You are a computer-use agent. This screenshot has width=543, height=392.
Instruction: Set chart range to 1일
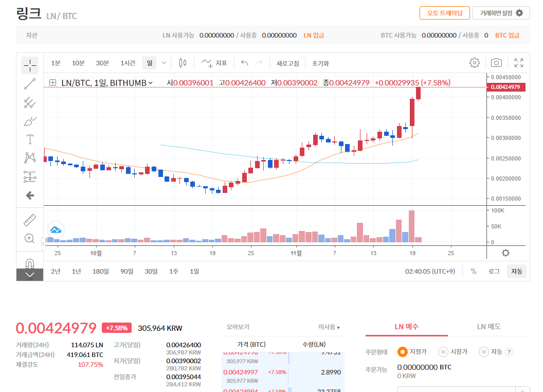[x=194, y=272]
